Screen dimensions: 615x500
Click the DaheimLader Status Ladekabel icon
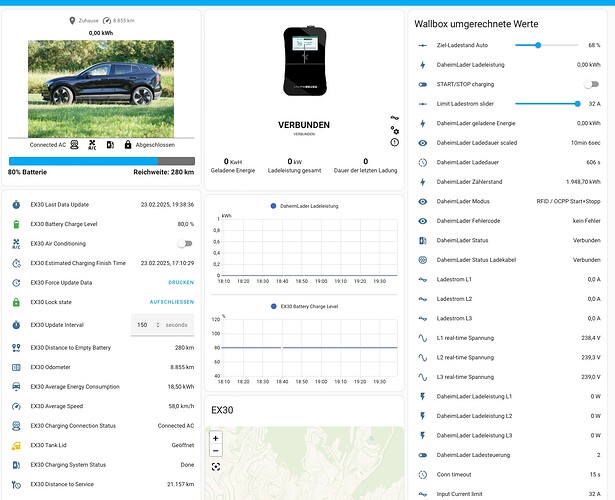(422, 260)
